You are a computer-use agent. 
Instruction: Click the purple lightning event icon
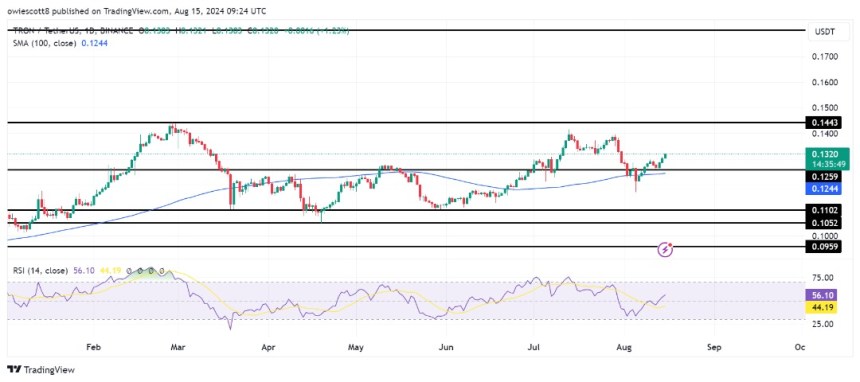tap(666, 250)
